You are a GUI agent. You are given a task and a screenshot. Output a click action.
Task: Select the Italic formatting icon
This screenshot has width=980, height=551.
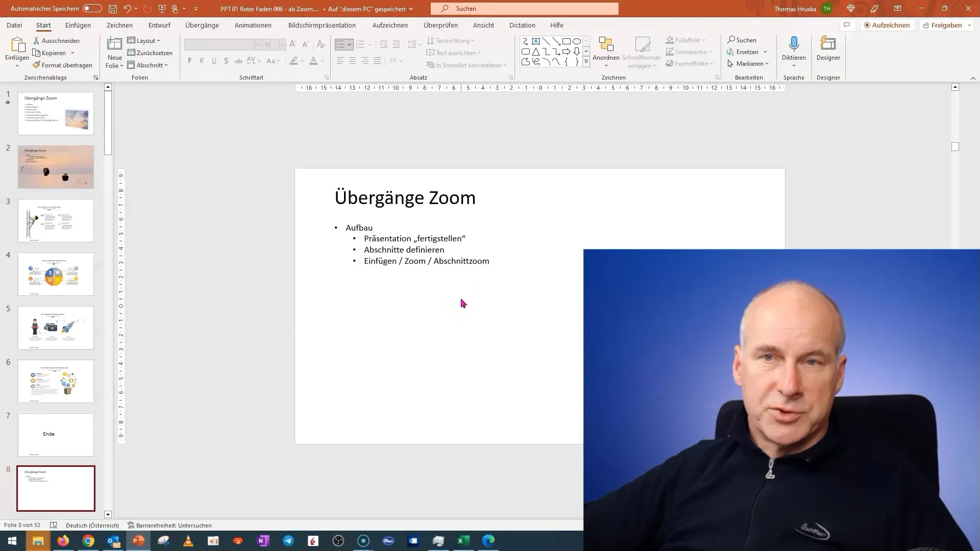(202, 61)
